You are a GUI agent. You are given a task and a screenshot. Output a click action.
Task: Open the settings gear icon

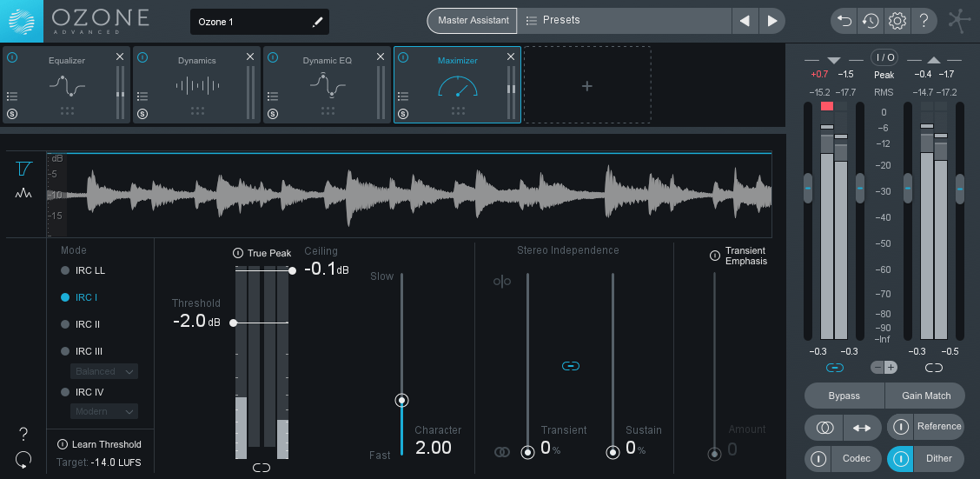point(897,20)
